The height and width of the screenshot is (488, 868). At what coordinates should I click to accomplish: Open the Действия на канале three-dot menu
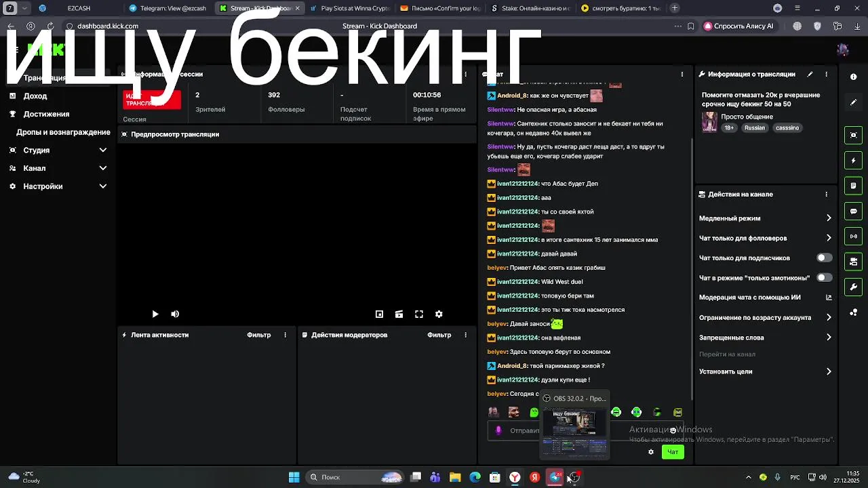coord(826,194)
